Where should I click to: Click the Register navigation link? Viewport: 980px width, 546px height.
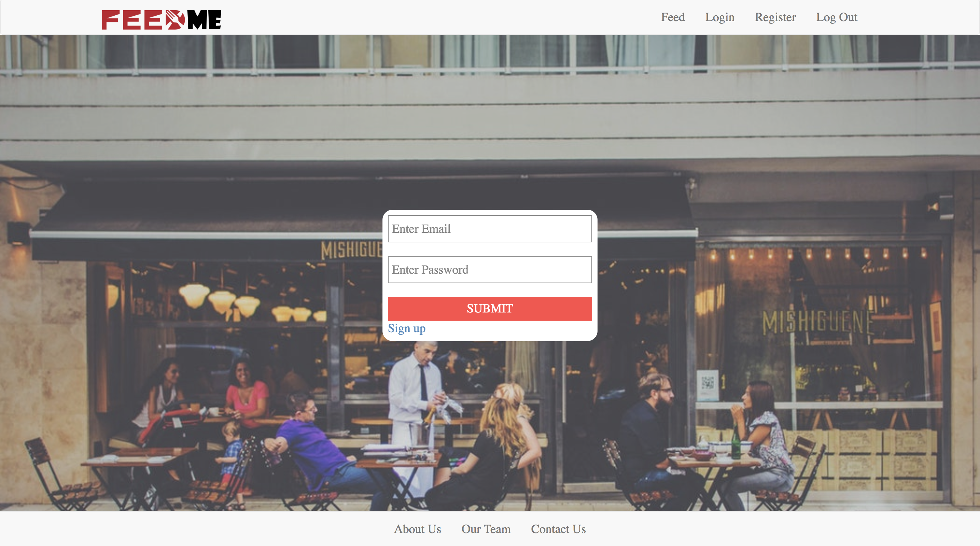[775, 17]
